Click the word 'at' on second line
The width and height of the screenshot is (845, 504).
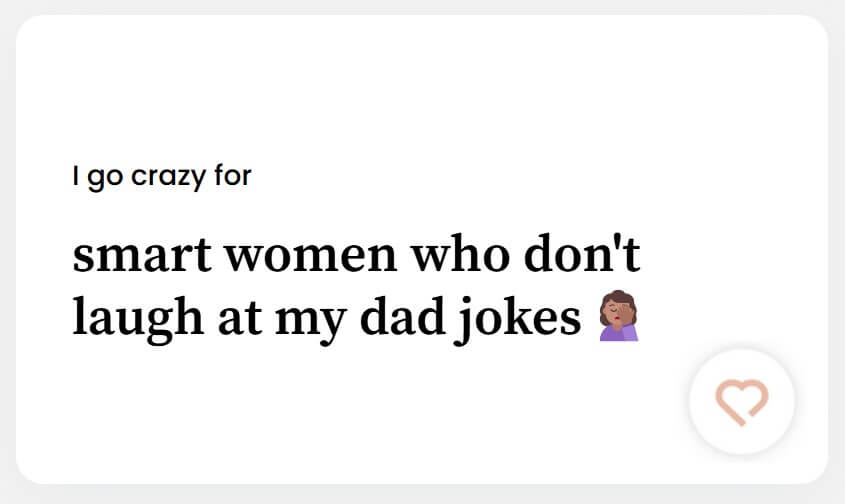pyautogui.click(x=240, y=320)
